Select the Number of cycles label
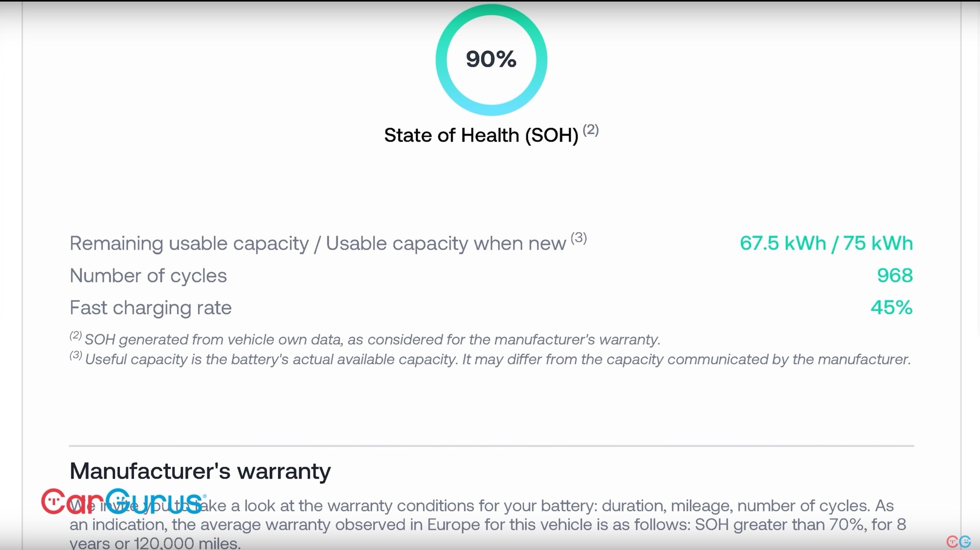 (x=148, y=276)
